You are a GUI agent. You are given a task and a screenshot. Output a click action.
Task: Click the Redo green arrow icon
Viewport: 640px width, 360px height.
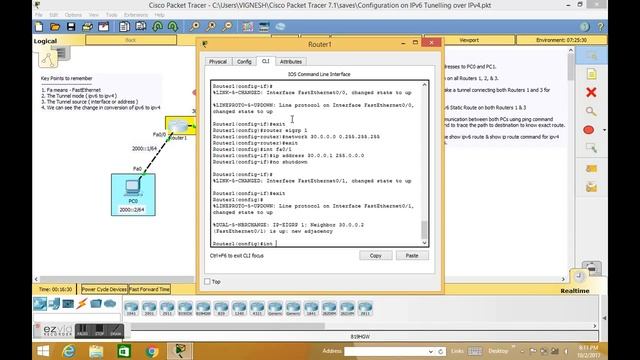pos(173,27)
